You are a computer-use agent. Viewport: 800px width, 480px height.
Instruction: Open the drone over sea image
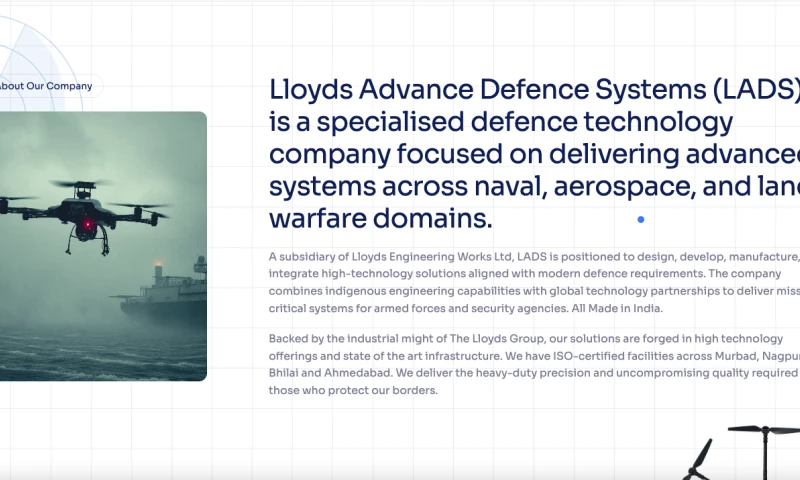103,246
